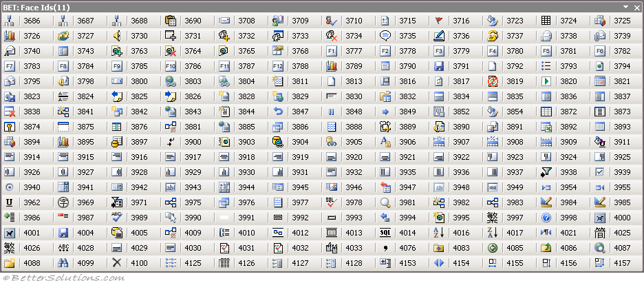Viewport: 644px width, 283px height.
Task: Choose the floppy disk icon 4004
Action: pyautogui.click(x=63, y=233)
